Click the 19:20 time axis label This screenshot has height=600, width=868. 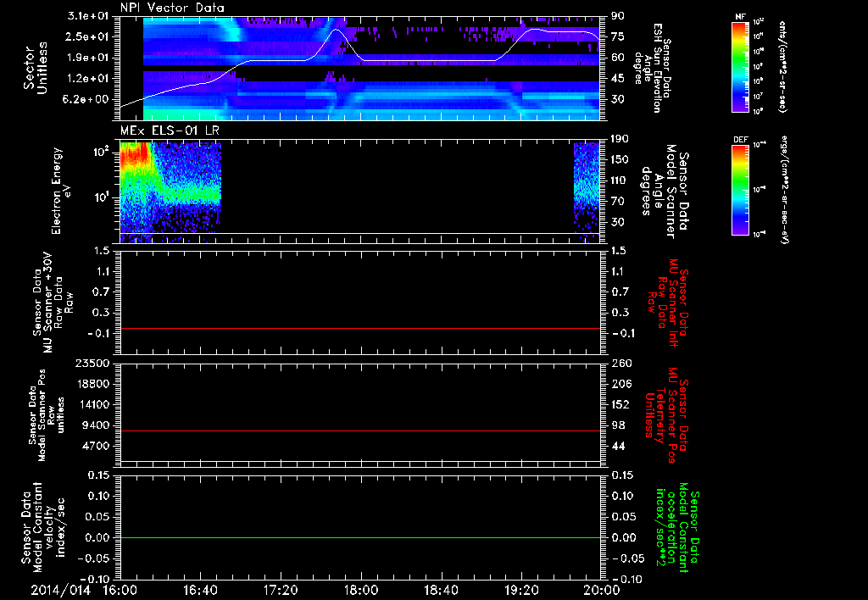pos(521,590)
